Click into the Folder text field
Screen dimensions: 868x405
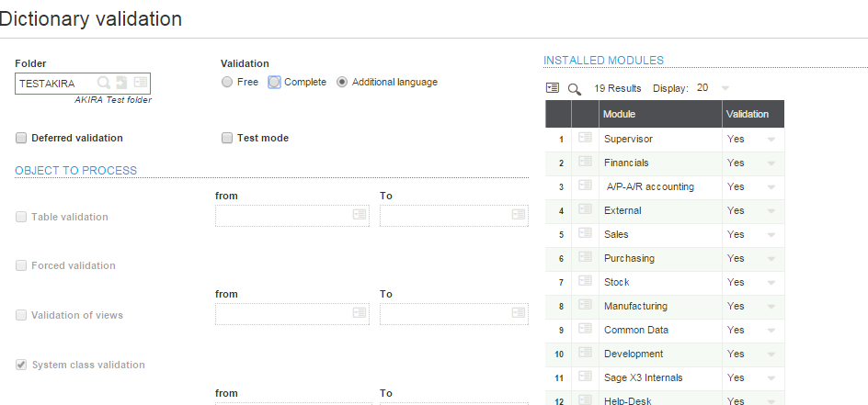[x=55, y=84]
